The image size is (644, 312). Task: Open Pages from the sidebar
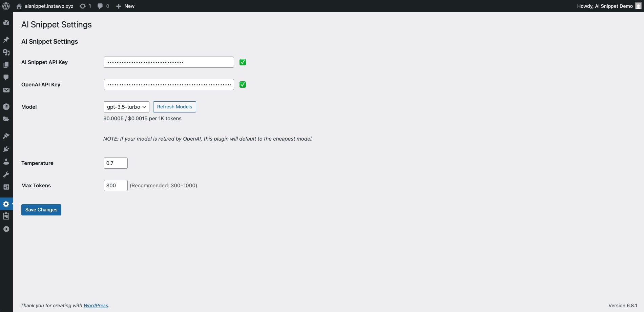point(6,65)
